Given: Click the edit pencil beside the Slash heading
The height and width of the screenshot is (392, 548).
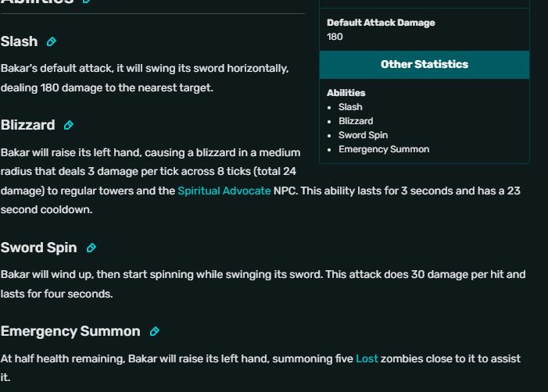Looking at the screenshot, I should point(52,41).
